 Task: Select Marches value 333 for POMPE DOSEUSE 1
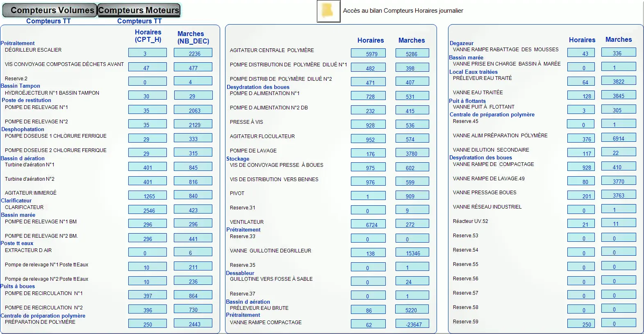[193, 138]
